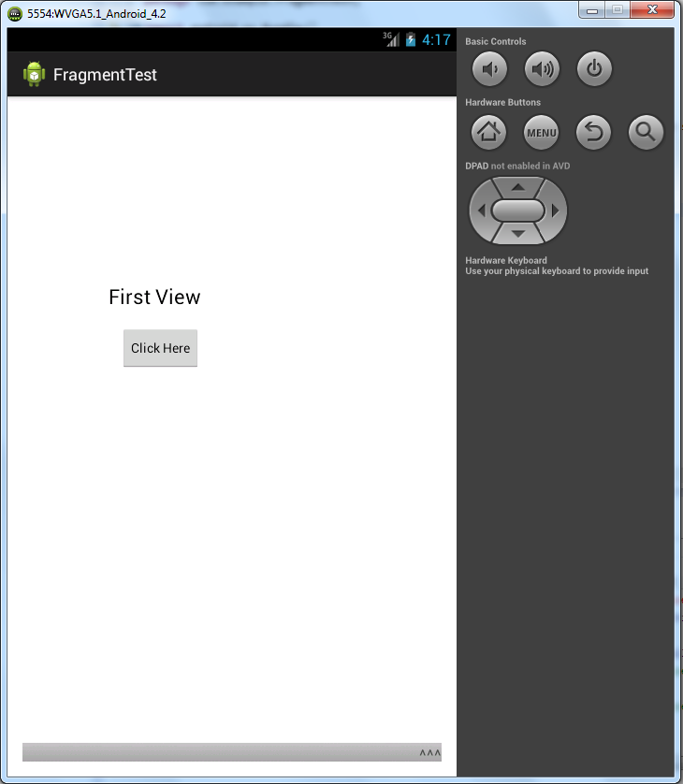683x784 pixels.
Task: Click the 'First View' text label
Action: 154,297
